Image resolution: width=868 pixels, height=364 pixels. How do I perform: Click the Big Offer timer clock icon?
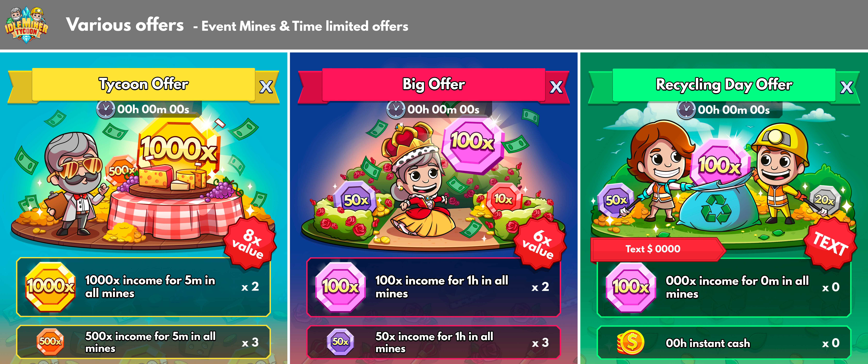pos(396,109)
